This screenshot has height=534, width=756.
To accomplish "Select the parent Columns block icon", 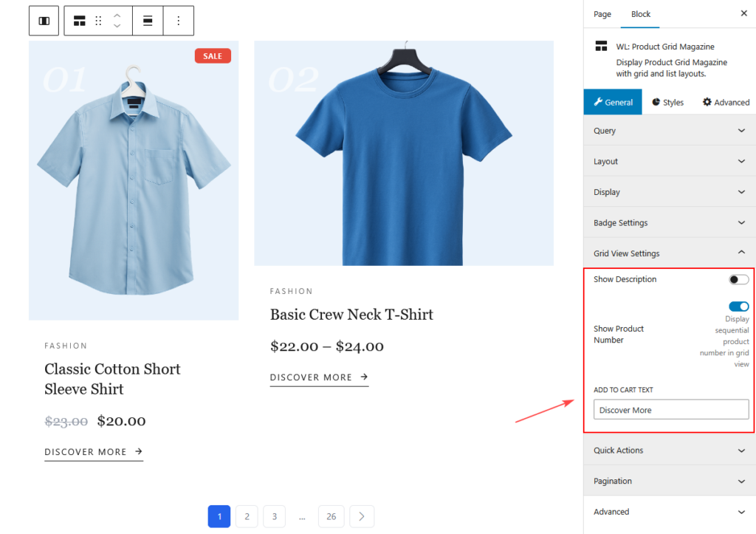I will pos(44,20).
